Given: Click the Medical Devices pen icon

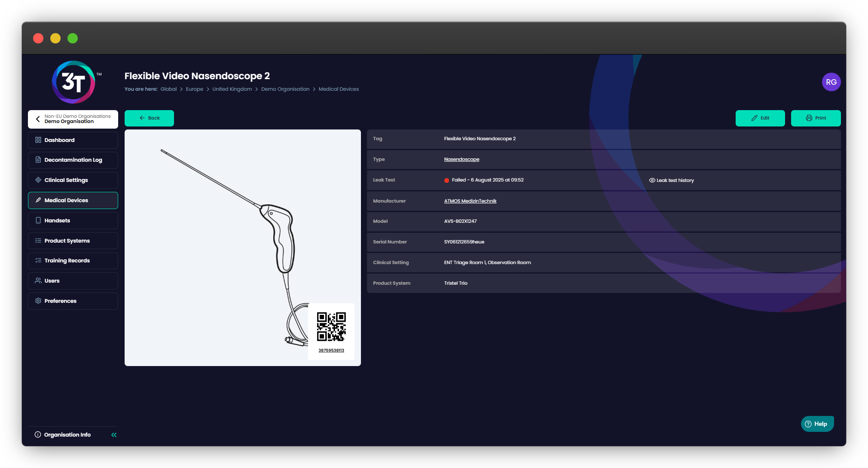Looking at the screenshot, I should pyautogui.click(x=38, y=200).
